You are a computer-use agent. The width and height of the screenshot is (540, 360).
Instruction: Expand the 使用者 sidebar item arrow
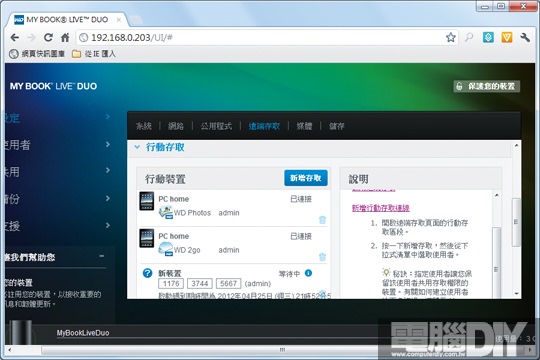click(108, 144)
